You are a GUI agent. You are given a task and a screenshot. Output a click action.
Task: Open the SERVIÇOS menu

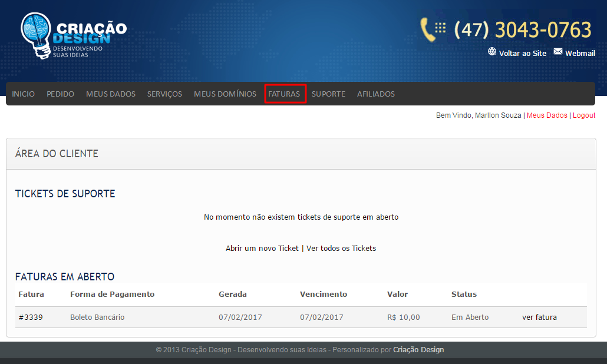coord(164,94)
